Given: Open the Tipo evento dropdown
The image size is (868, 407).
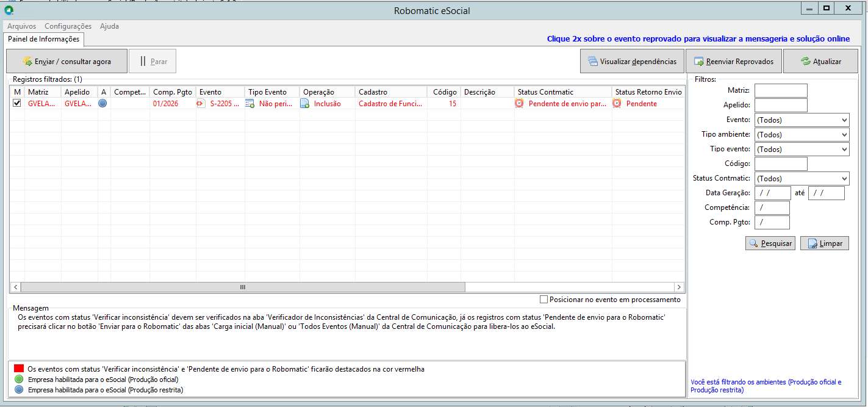Looking at the screenshot, I should [802, 149].
